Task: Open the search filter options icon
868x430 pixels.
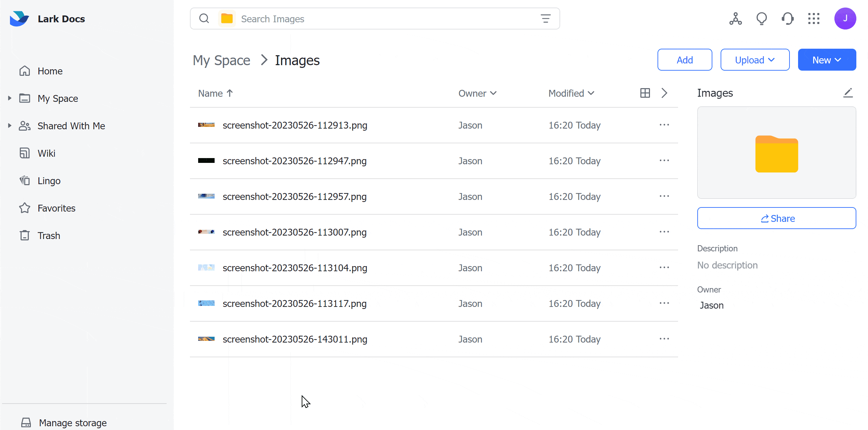Action: tap(545, 19)
